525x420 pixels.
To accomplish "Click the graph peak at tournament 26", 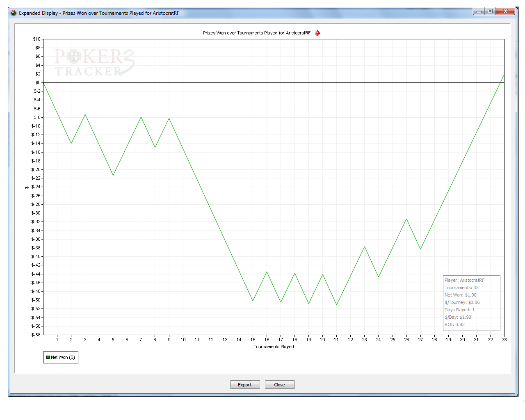I will [x=406, y=219].
